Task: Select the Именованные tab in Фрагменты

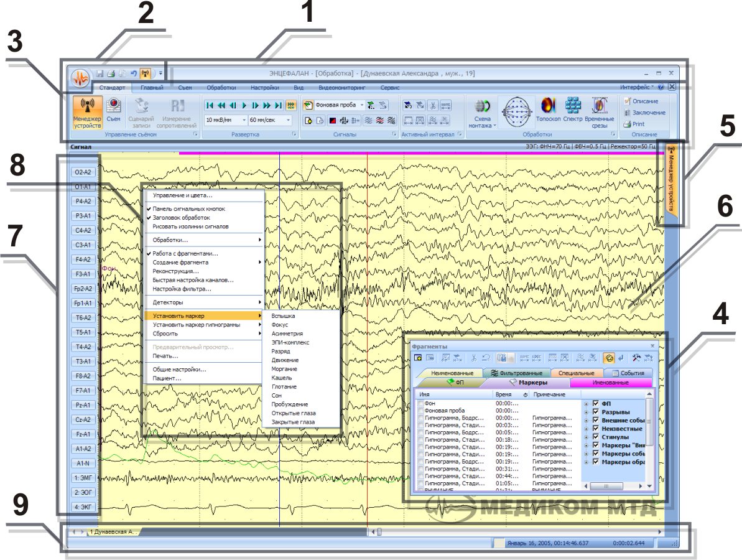Action: coord(610,383)
